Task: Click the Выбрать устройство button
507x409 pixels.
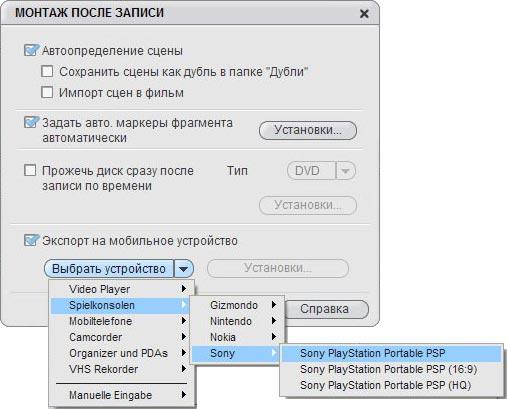Action: [109, 269]
